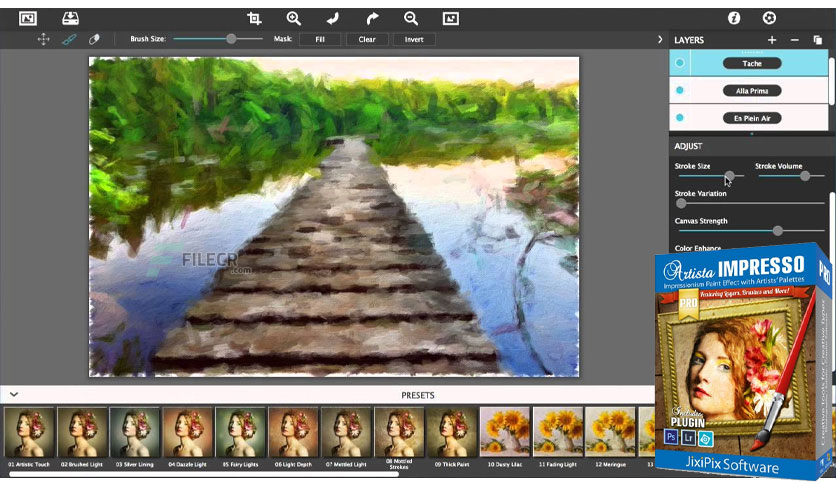Collapse the right side panel with chevron
The height and width of the screenshot is (484, 836).
point(660,39)
